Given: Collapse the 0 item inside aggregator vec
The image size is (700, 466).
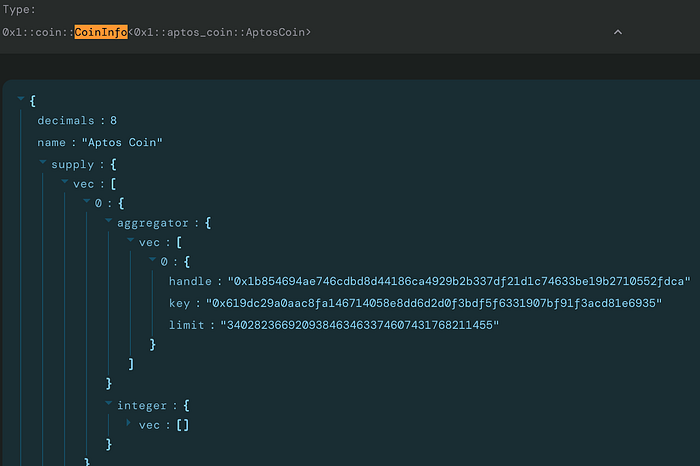Looking at the screenshot, I should coord(152,259).
